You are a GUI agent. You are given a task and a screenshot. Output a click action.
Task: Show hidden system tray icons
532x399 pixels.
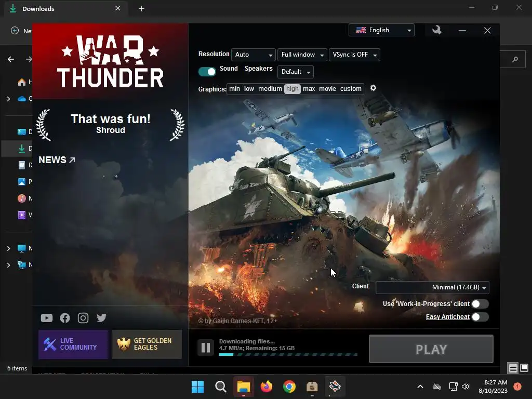[x=420, y=387]
